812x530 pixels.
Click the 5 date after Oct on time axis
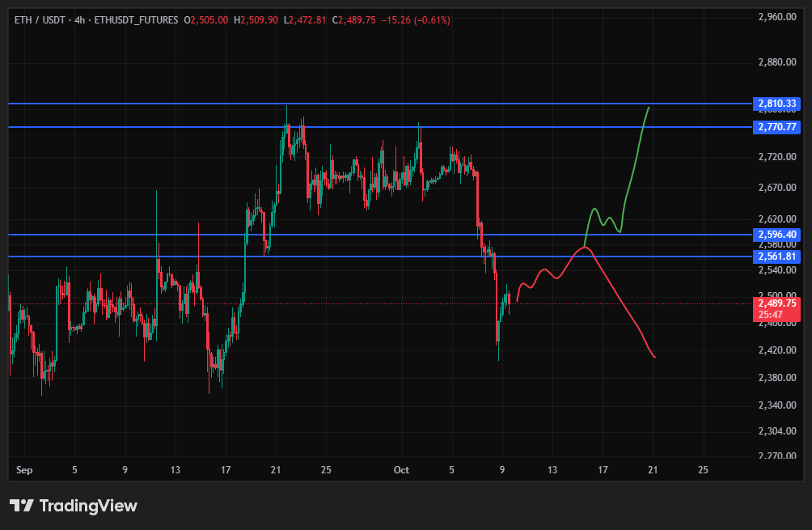(x=451, y=470)
